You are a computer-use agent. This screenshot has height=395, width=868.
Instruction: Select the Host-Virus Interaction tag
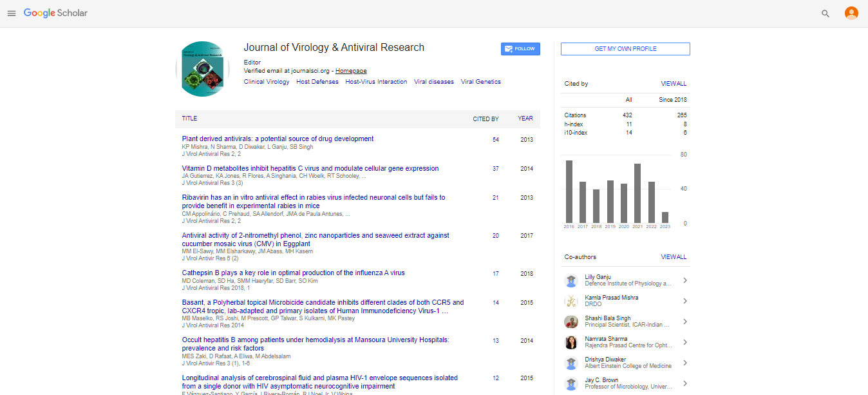376,82
